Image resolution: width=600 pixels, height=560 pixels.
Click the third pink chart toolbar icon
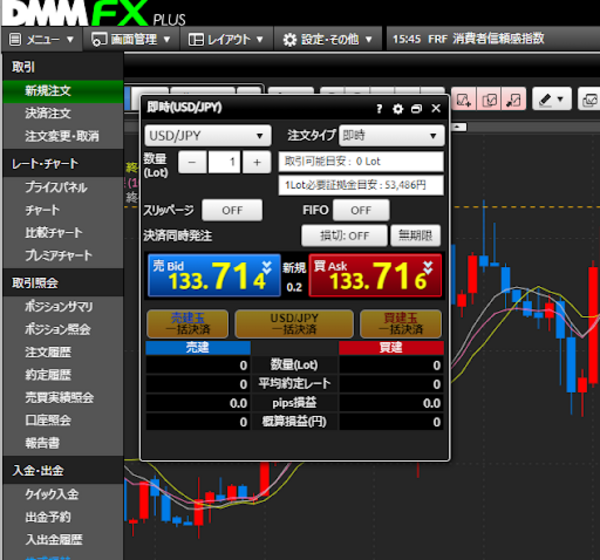[514, 99]
